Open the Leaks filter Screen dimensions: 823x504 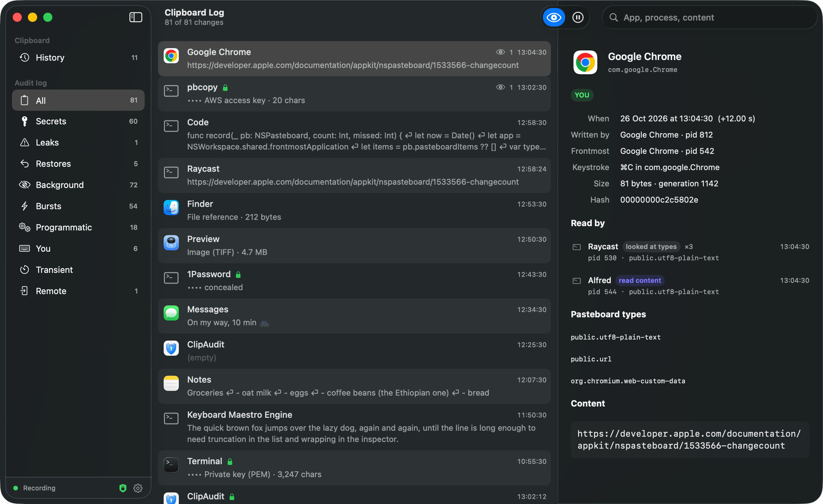click(78, 143)
